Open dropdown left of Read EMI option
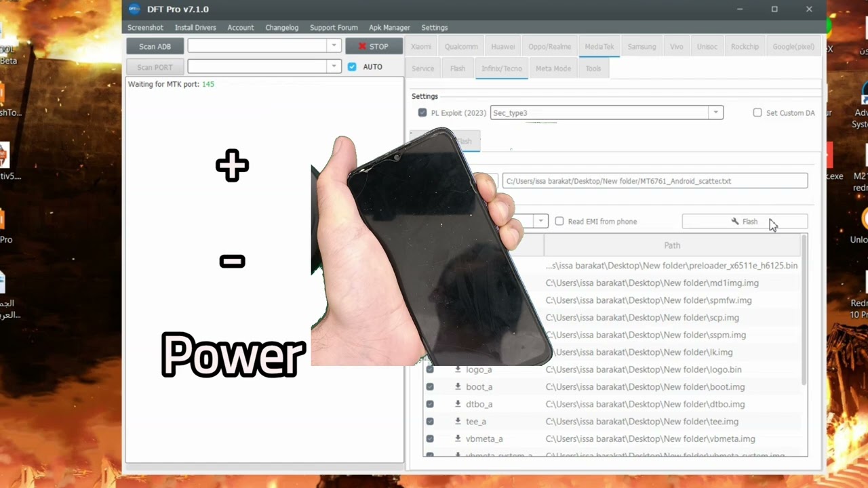The width and height of the screenshot is (868, 488). click(540, 221)
